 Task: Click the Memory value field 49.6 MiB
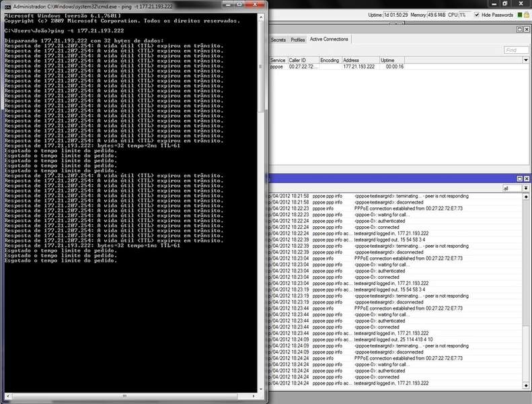coord(436,15)
